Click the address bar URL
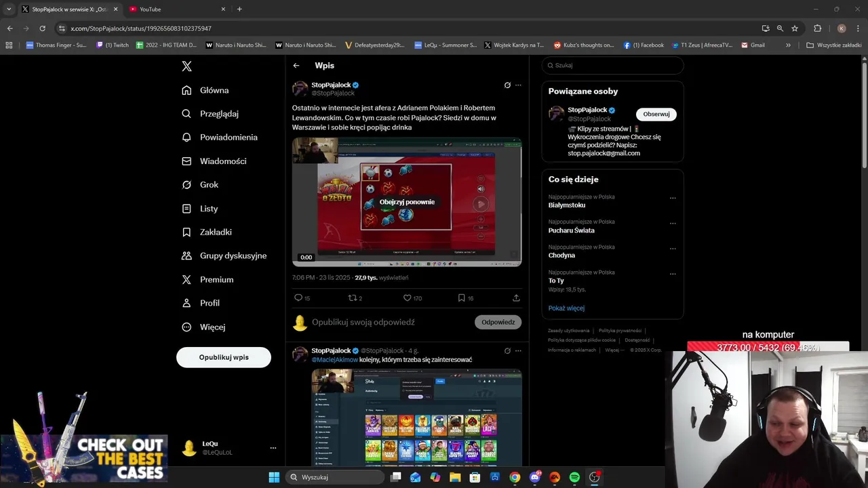868x488 pixels. 141,28
